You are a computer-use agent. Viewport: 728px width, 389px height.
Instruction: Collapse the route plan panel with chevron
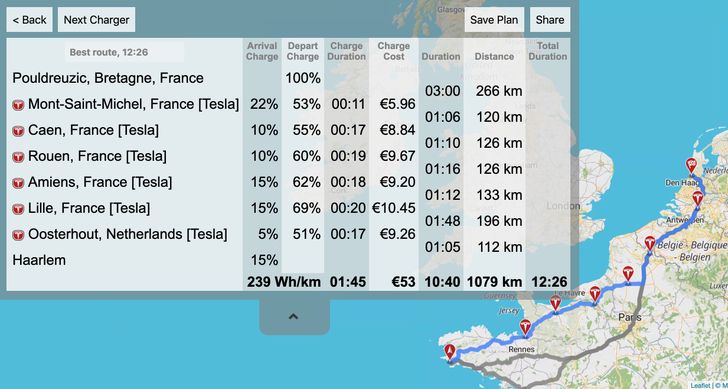pos(293,317)
